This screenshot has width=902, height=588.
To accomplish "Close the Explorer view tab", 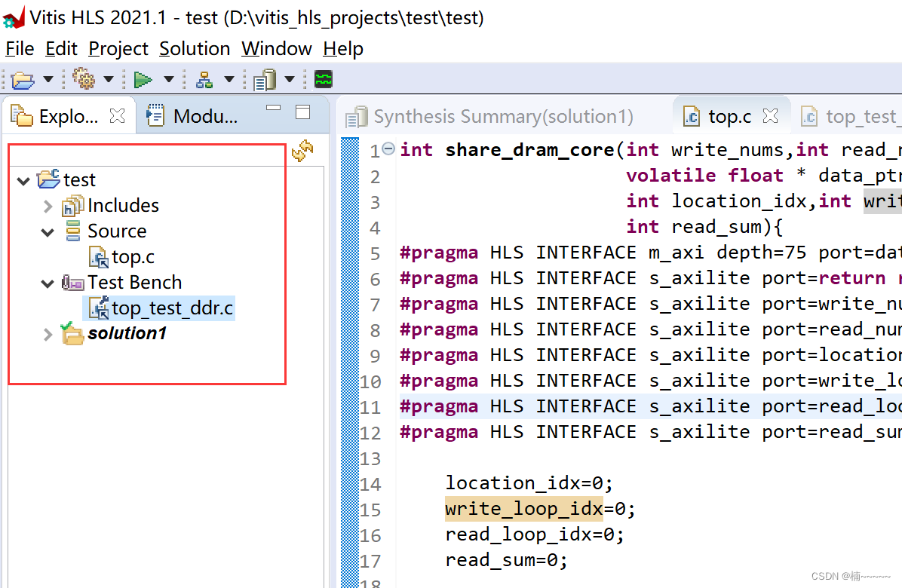I will (118, 115).
